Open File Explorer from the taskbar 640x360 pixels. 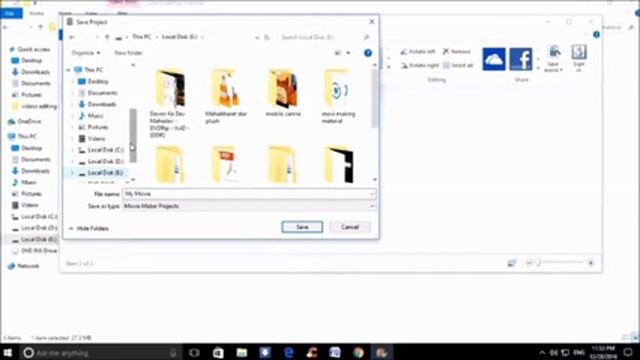(242, 352)
